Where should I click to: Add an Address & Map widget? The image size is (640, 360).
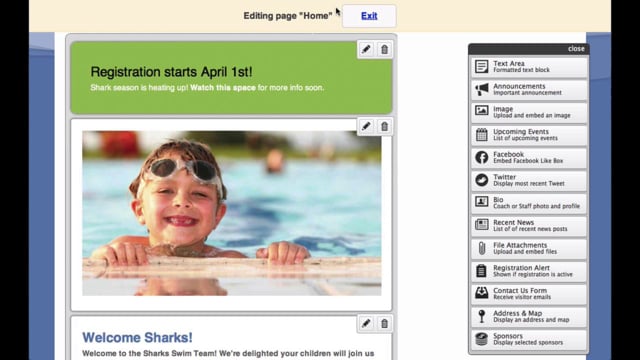[529, 317]
